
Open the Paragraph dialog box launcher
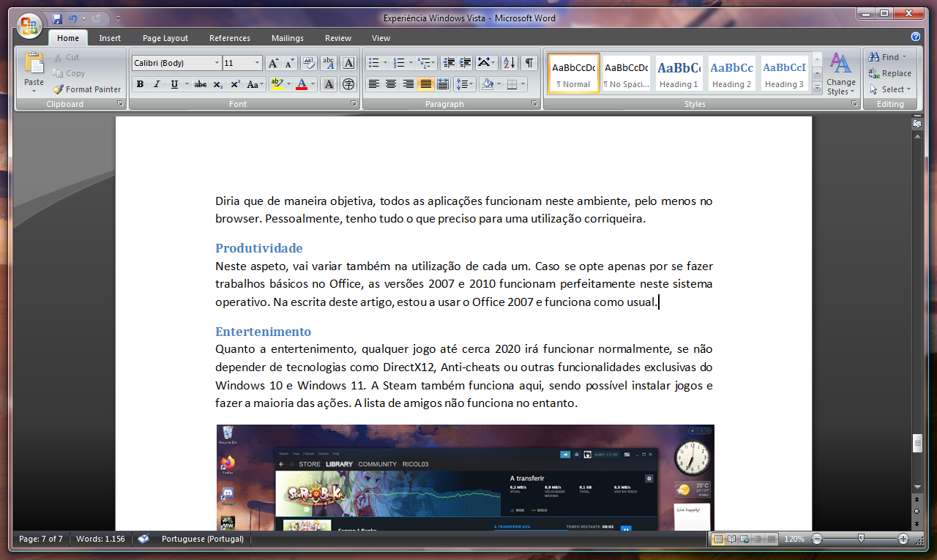(534, 104)
